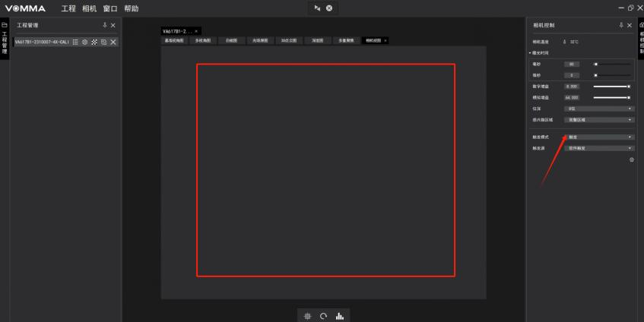Open the 触发源 dropdown
644x322 pixels.
tap(599, 148)
